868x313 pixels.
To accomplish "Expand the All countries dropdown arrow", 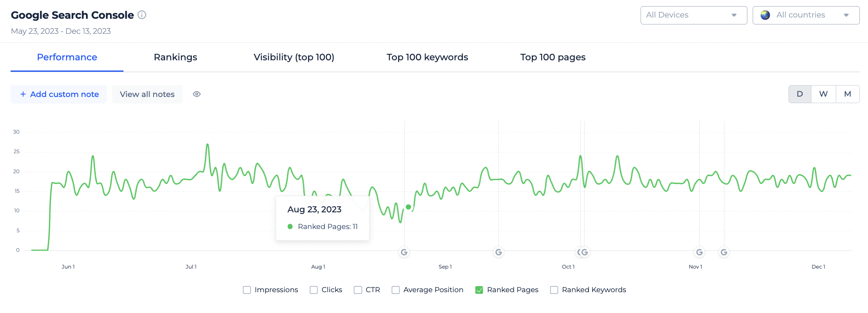I will [846, 15].
